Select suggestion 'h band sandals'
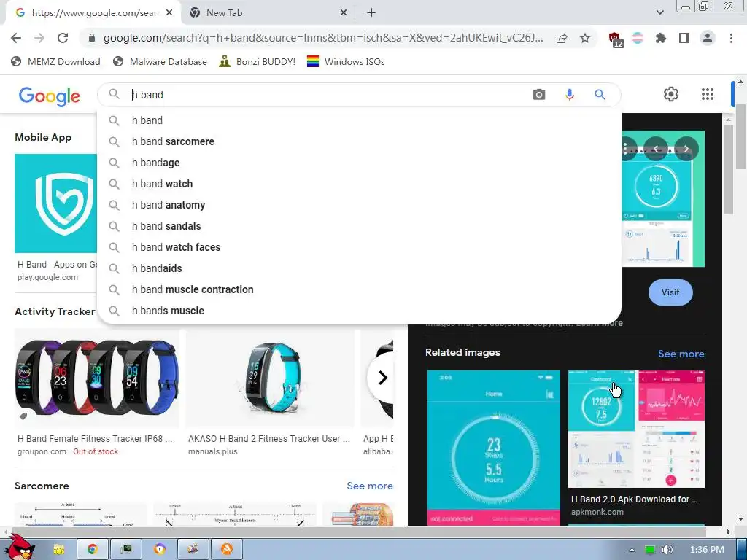Image resolution: width=747 pixels, height=560 pixels. pos(359,226)
